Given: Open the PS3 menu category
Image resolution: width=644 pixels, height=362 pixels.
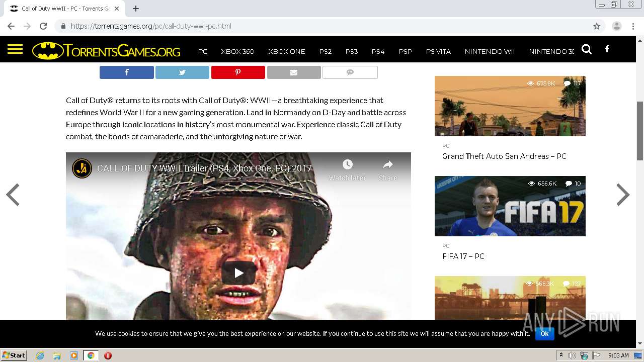Looking at the screenshot, I should [352, 51].
